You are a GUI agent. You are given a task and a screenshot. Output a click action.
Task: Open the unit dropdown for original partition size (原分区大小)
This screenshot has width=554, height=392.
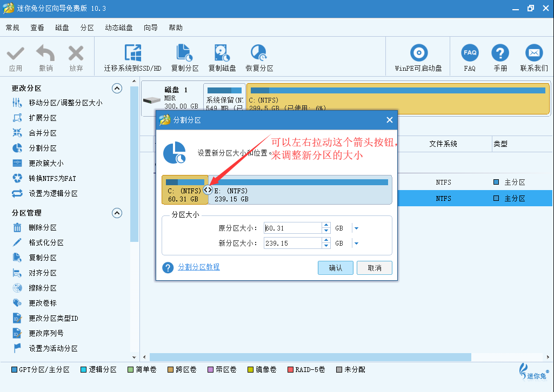coord(356,228)
